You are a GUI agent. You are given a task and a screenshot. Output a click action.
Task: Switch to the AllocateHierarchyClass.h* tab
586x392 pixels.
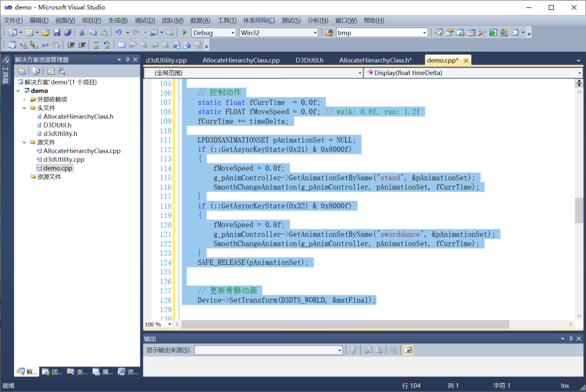click(x=375, y=60)
